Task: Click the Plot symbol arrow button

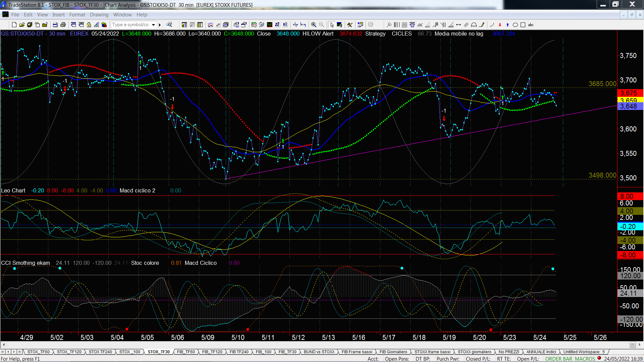Action: (x=160, y=25)
